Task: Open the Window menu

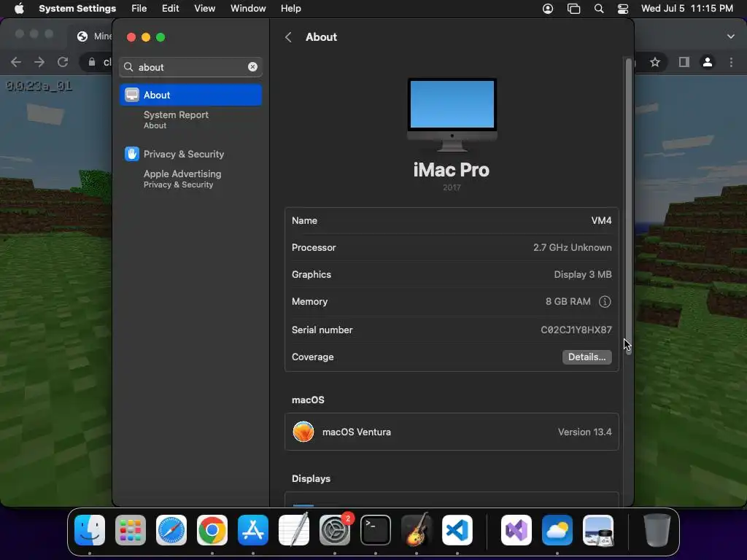Action: point(248,9)
